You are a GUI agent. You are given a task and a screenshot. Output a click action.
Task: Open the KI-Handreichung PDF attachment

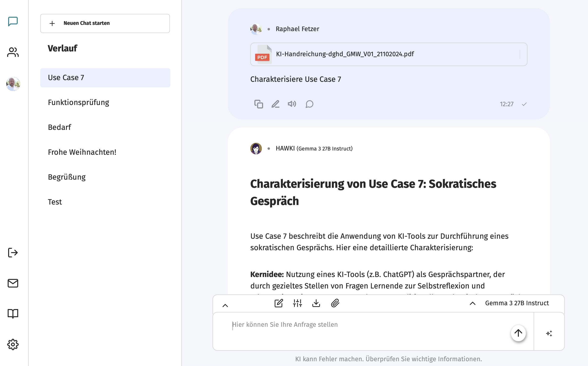click(x=345, y=54)
